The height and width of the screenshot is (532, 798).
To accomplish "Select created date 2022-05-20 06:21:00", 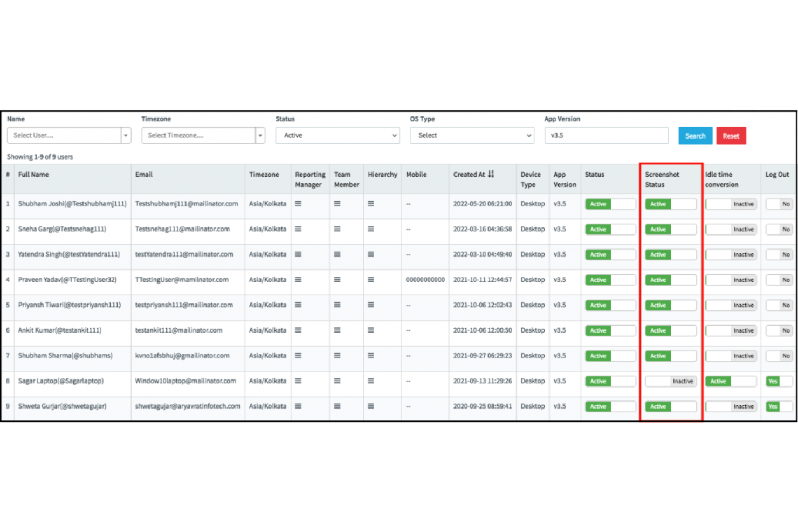I will click(x=483, y=204).
